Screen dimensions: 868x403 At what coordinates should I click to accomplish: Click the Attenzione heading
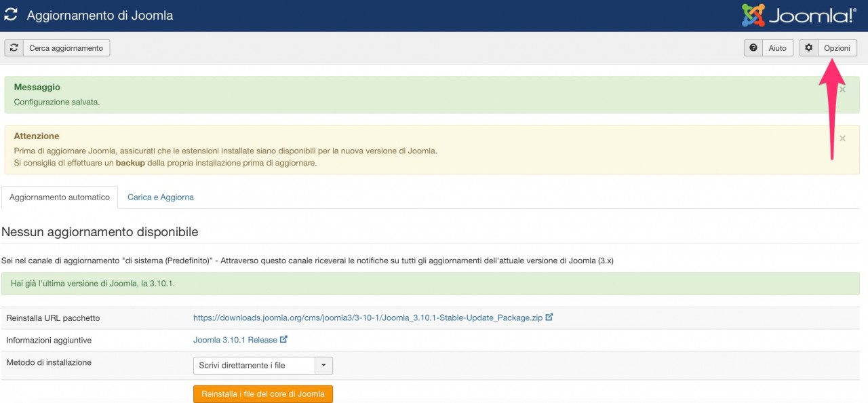[37, 136]
